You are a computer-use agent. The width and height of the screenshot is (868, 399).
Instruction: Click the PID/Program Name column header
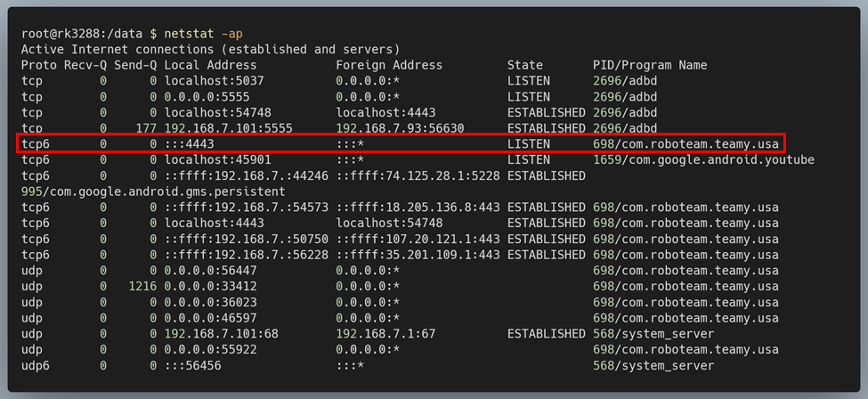click(650, 65)
